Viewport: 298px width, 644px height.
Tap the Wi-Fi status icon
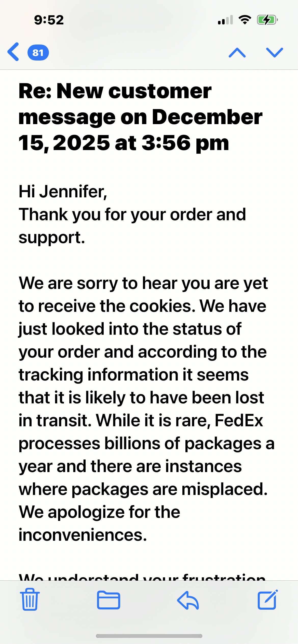coord(245,20)
